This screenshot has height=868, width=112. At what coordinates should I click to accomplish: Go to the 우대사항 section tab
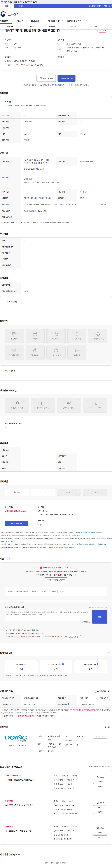point(52,27)
